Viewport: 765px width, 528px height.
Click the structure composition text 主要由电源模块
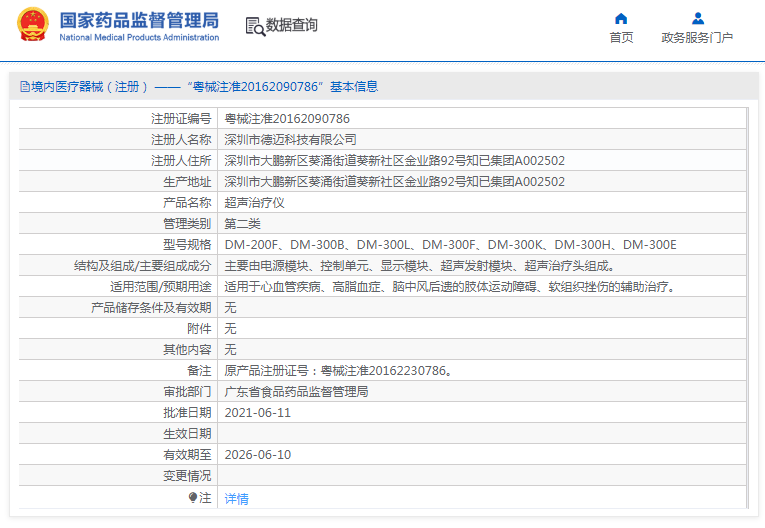pos(420,265)
